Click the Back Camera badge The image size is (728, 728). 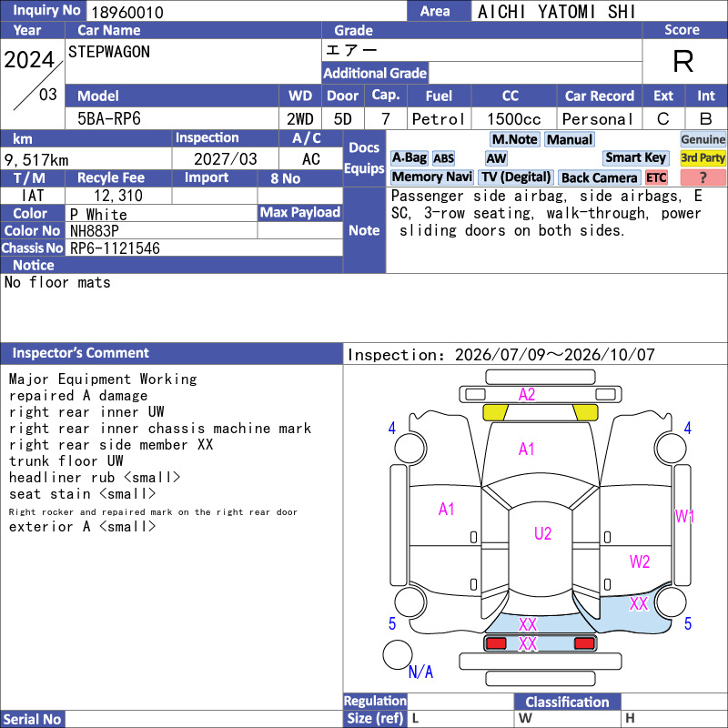[599, 177]
